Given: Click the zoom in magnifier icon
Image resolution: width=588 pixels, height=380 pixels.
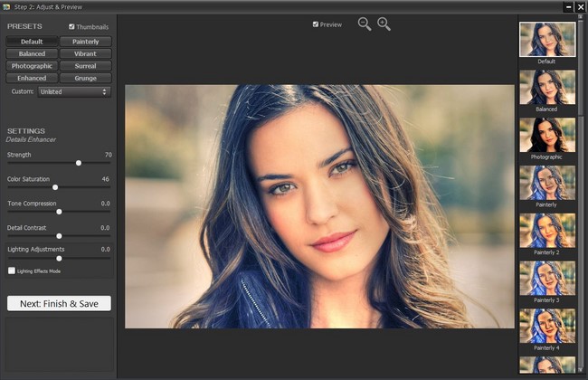Looking at the screenshot, I should click(384, 24).
